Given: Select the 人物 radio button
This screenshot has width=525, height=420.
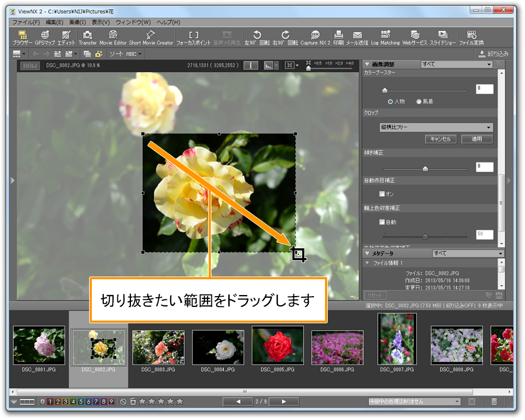Looking at the screenshot, I should click(x=390, y=102).
